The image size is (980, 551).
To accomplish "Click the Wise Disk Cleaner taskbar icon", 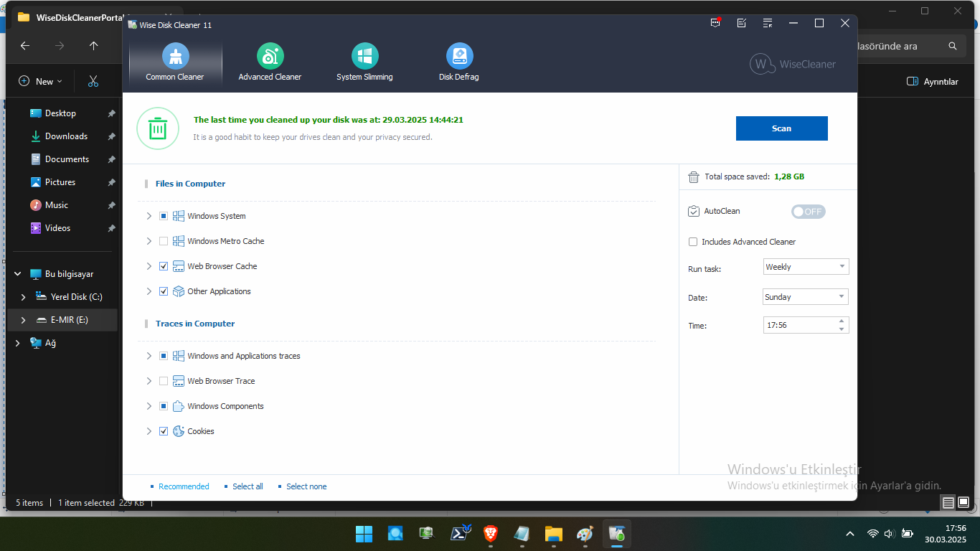I will pyautogui.click(x=616, y=534).
